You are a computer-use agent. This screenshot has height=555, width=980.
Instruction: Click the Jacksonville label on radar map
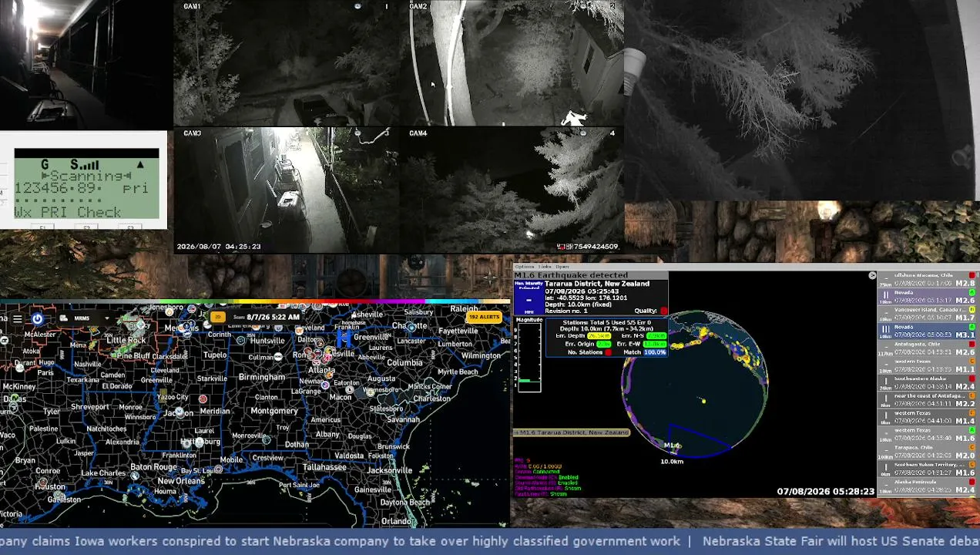click(x=390, y=470)
